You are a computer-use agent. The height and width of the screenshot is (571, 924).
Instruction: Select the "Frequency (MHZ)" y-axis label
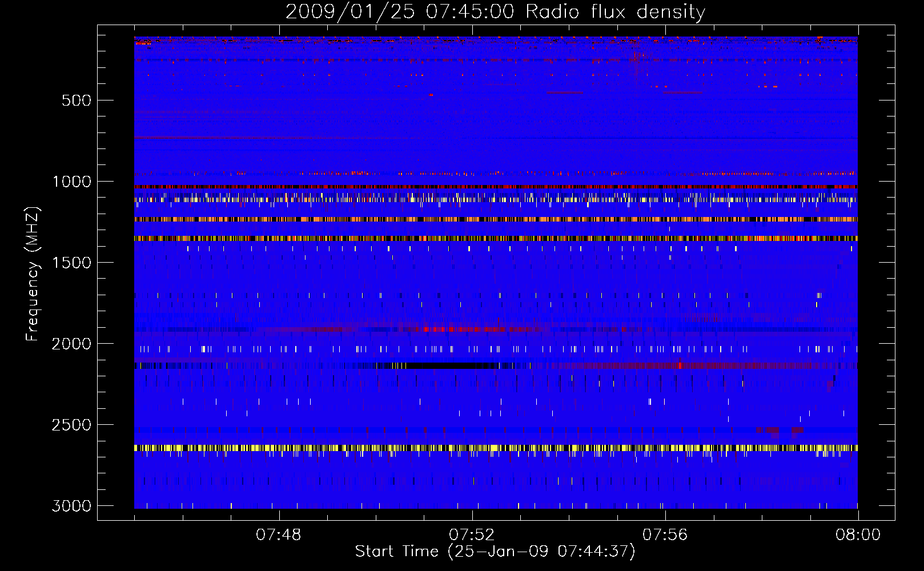(33, 274)
